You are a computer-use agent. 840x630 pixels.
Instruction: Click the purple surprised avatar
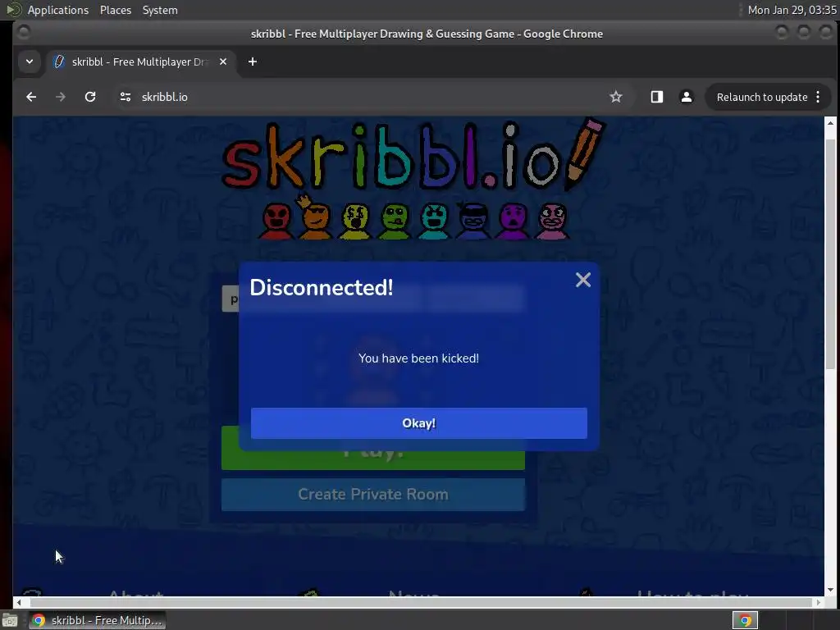[x=513, y=221]
